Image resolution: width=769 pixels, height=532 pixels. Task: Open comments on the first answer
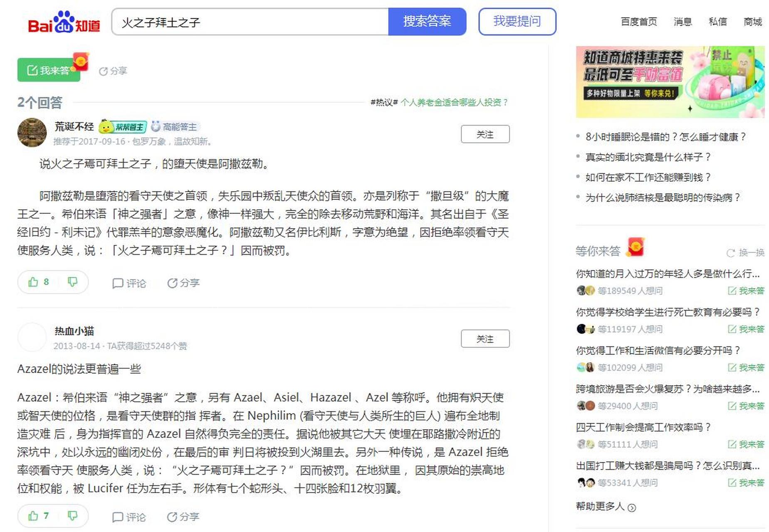click(130, 283)
